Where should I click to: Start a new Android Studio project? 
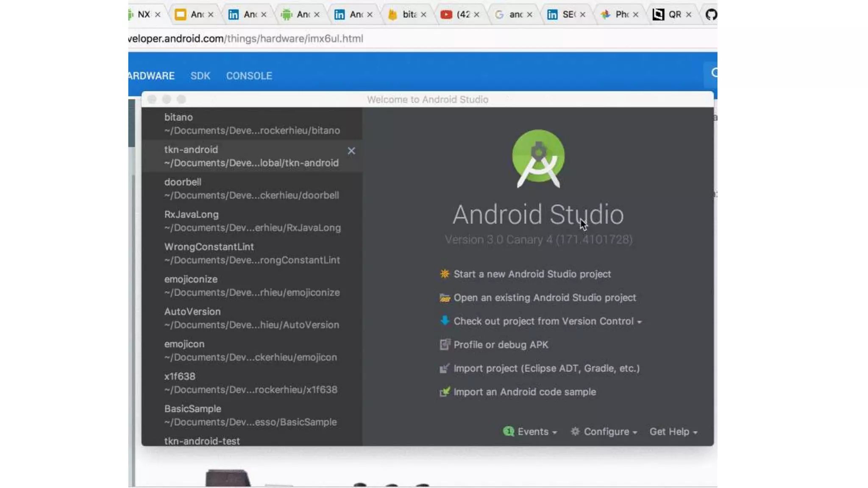(532, 274)
